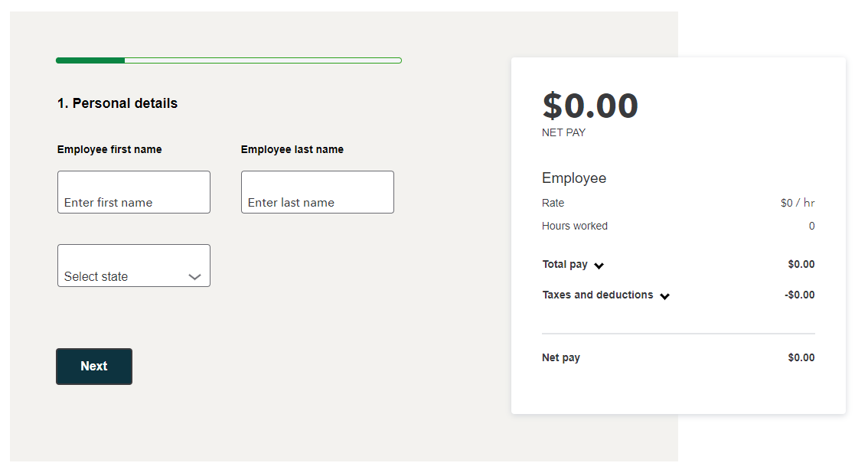Image resolution: width=868 pixels, height=476 pixels.
Task: Click the Total pay label
Action: tap(565, 265)
